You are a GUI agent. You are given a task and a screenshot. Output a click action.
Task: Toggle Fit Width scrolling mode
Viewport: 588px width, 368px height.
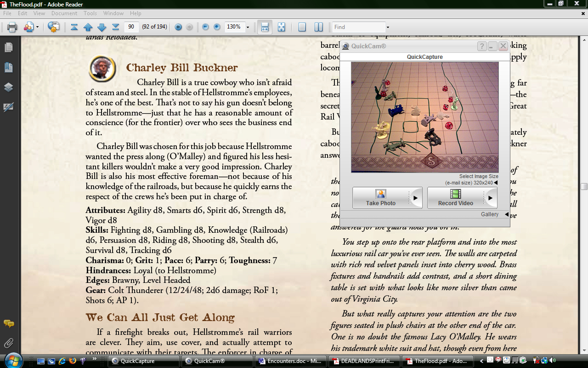click(265, 27)
